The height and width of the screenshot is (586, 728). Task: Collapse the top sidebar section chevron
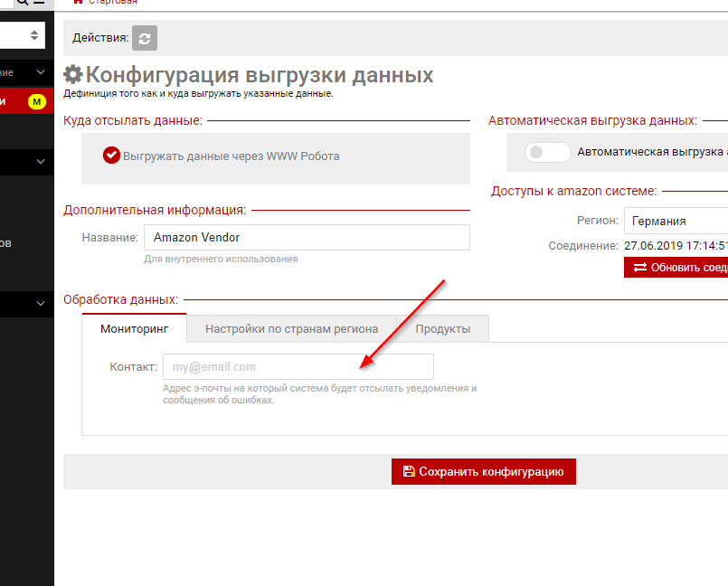(x=41, y=71)
